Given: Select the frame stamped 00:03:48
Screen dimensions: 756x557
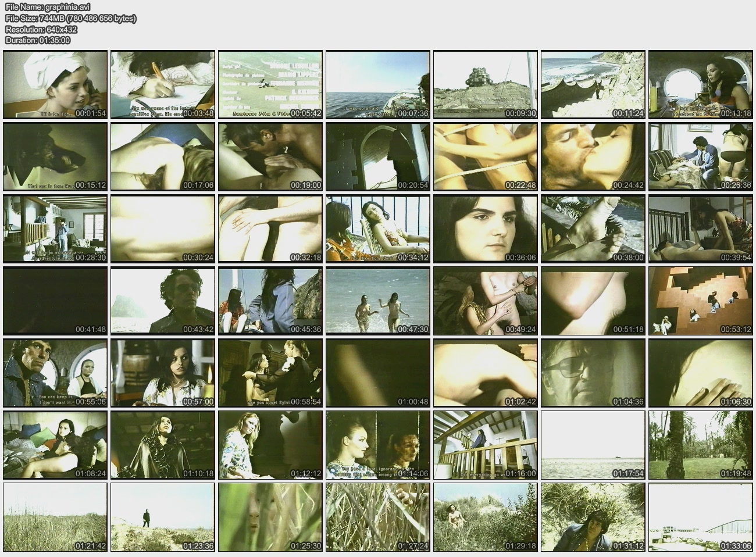Looking at the screenshot, I should point(163,85).
